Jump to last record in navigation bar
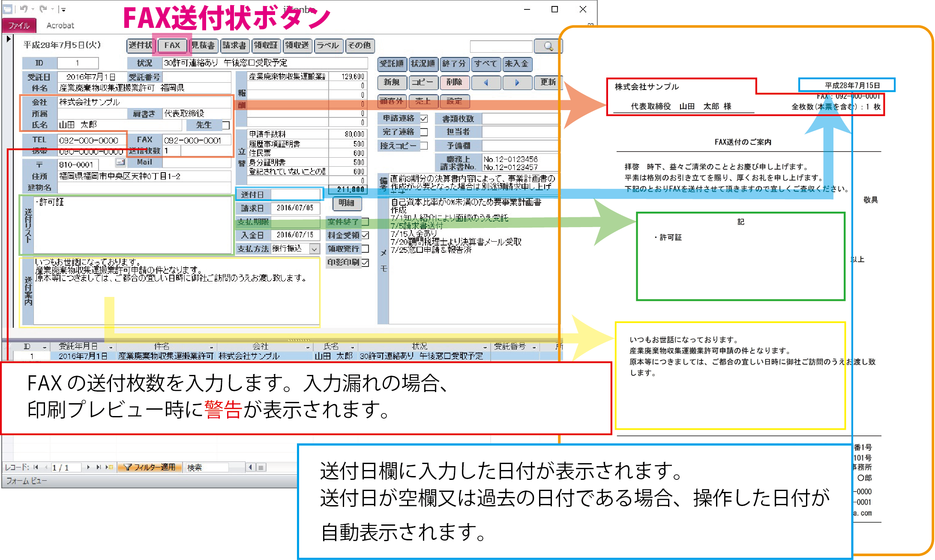The image size is (935, 560). (98, 467)
